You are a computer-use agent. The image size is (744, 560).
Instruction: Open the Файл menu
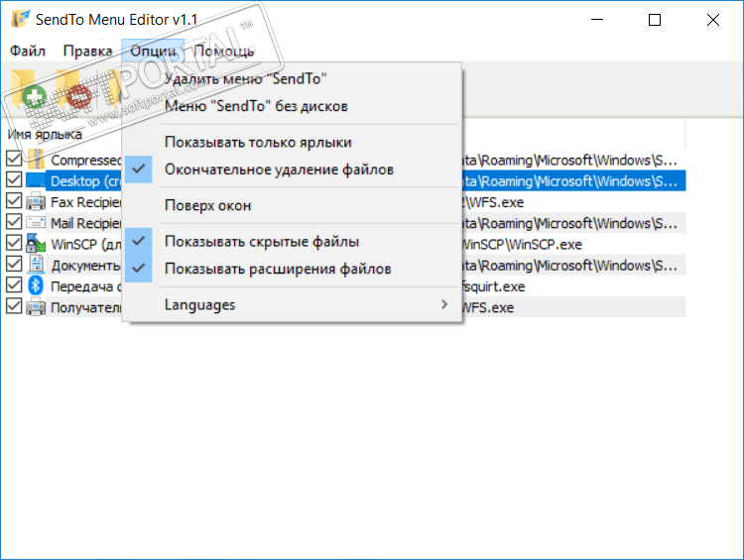28,51
